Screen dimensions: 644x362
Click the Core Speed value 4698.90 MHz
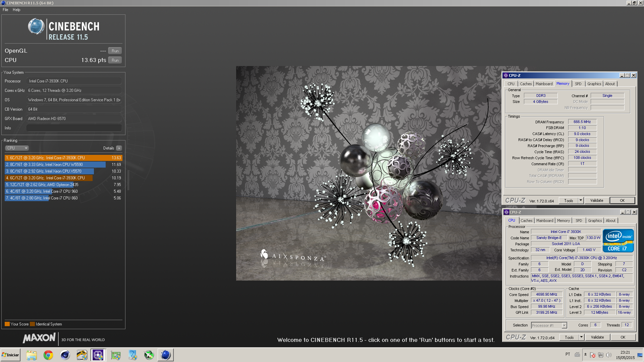click(546, 294)
